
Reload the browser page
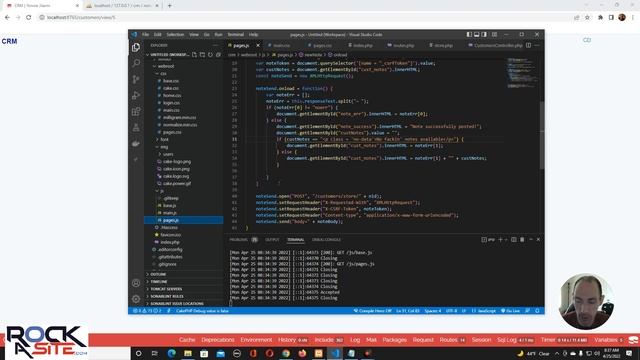pyautogui.click(x=29, y=18)
